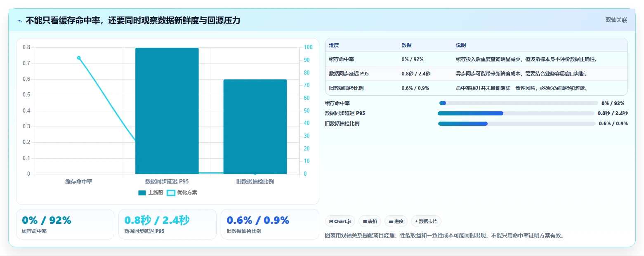Click the description starting with 命中率提升并未自动消除
The width and height of the screenshot is (644, 256).
[x=521, y=88]
